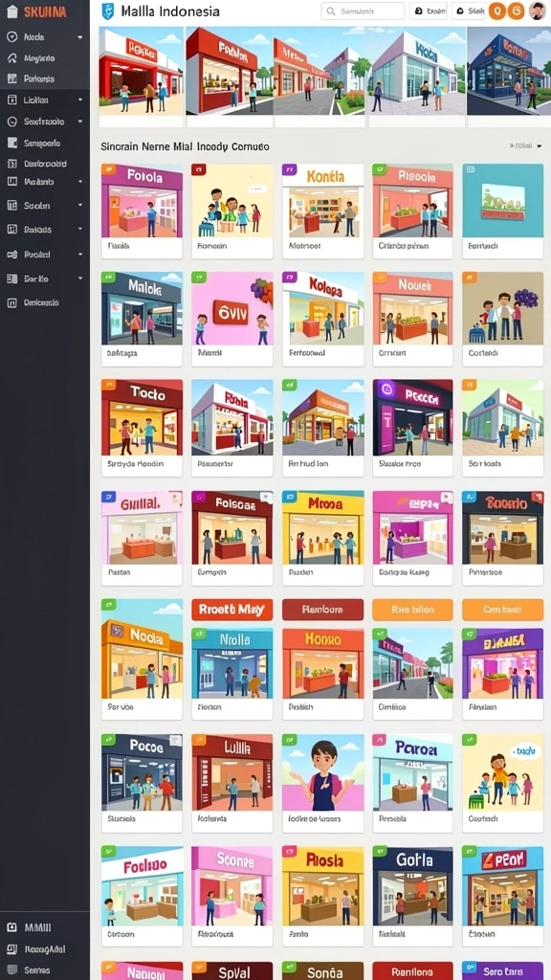Click the bottom-most sidebar icon beside Senes

(x=11, y=969)
